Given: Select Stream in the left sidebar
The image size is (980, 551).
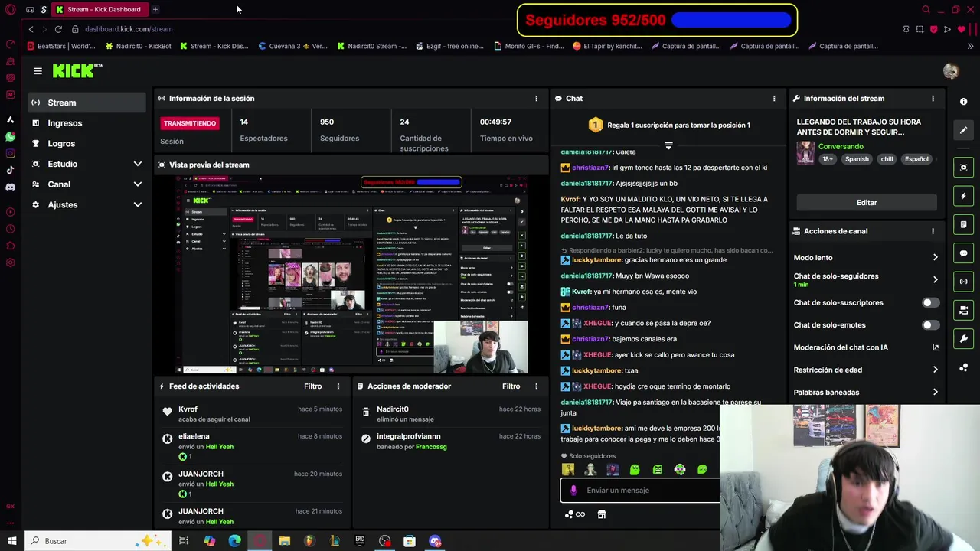Looking at the screenshot, I should (x=87, y=103).
